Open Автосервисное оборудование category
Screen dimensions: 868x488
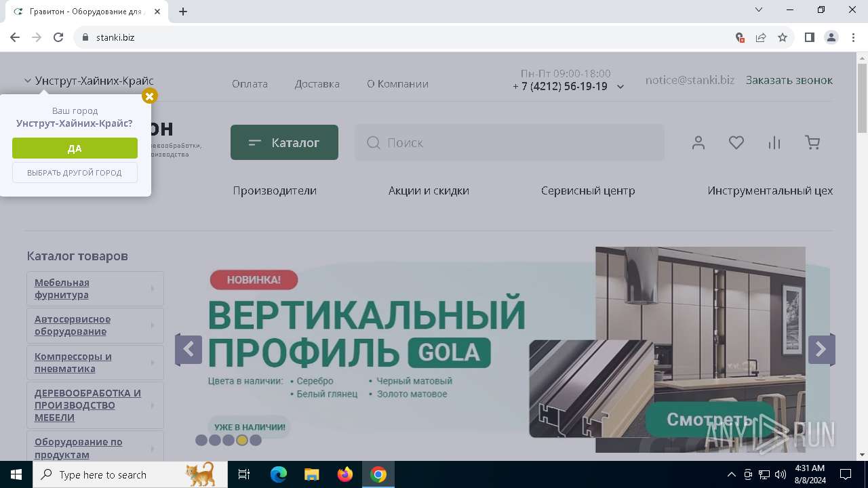[73, 325]
